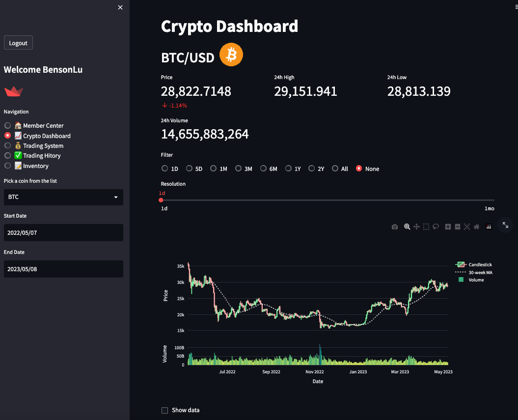This screenshot has height=420, width=518.
Task: Open the coin selection dropdown showing BTC
Action: [63, 197]
